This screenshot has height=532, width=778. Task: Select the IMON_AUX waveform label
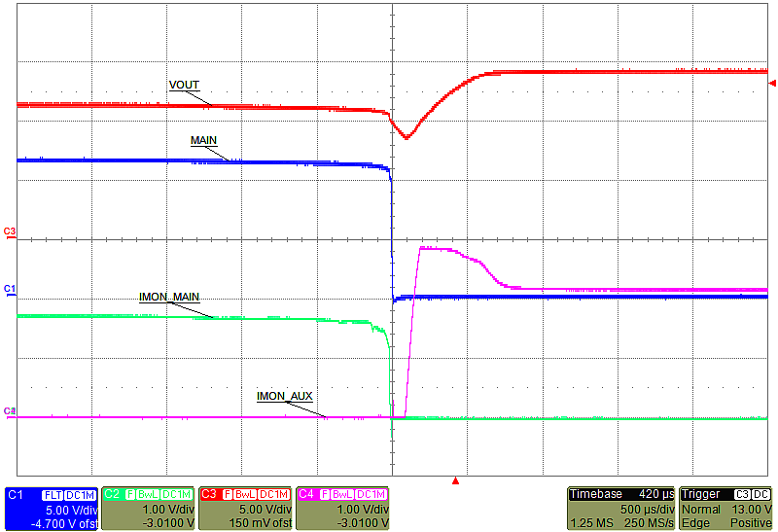click(285, 396)
